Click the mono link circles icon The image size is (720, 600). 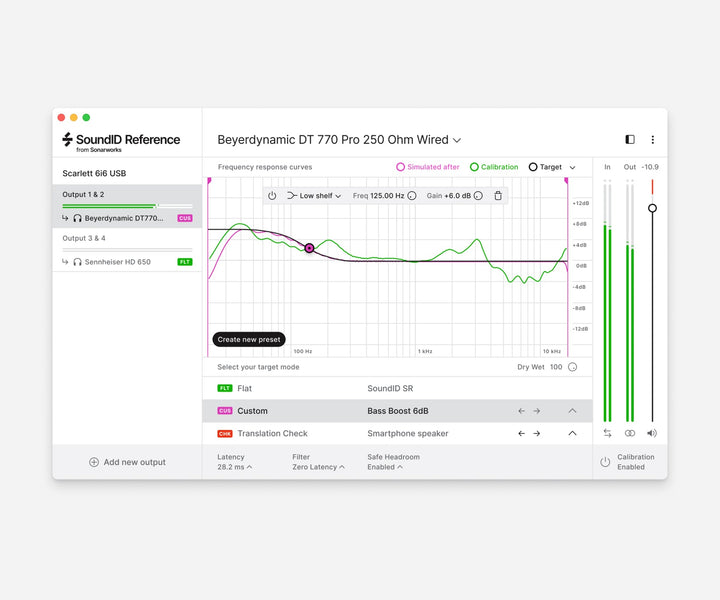tap(630, 433)
